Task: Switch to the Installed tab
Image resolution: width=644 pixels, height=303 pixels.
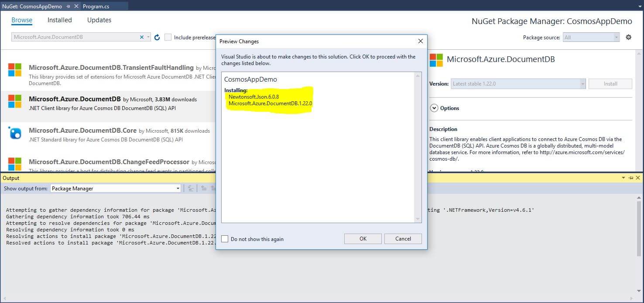Action: (x=60, y=20)
